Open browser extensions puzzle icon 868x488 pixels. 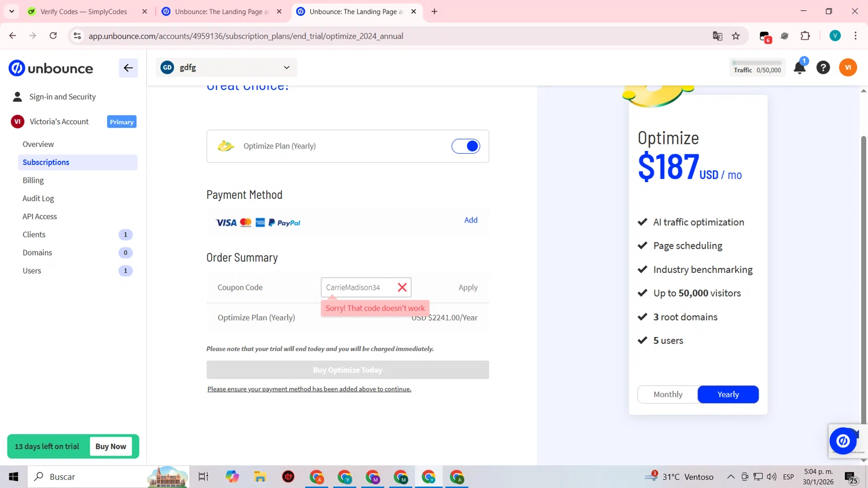click(805, 36)
